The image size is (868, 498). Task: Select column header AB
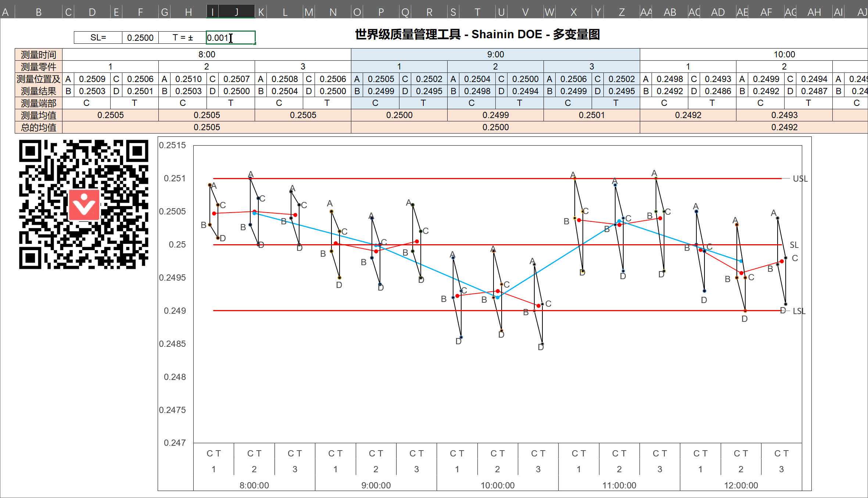click(x=670, y=12)
